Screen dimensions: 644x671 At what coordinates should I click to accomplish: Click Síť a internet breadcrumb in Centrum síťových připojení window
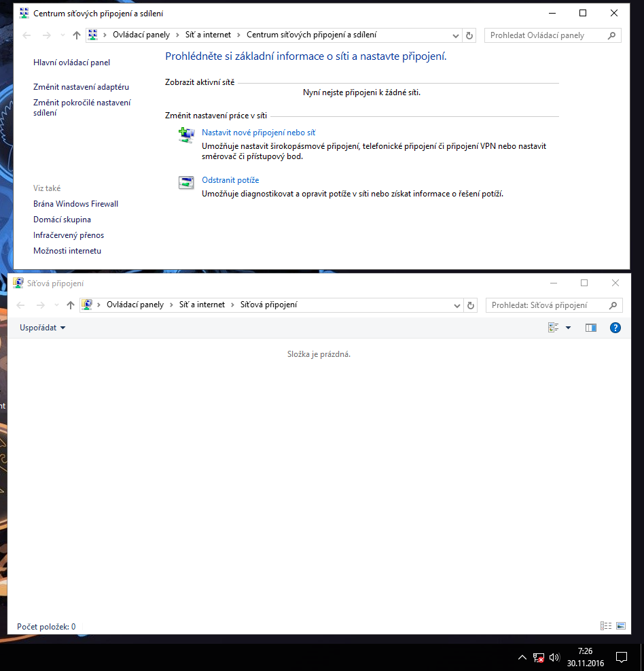[208, 35]
